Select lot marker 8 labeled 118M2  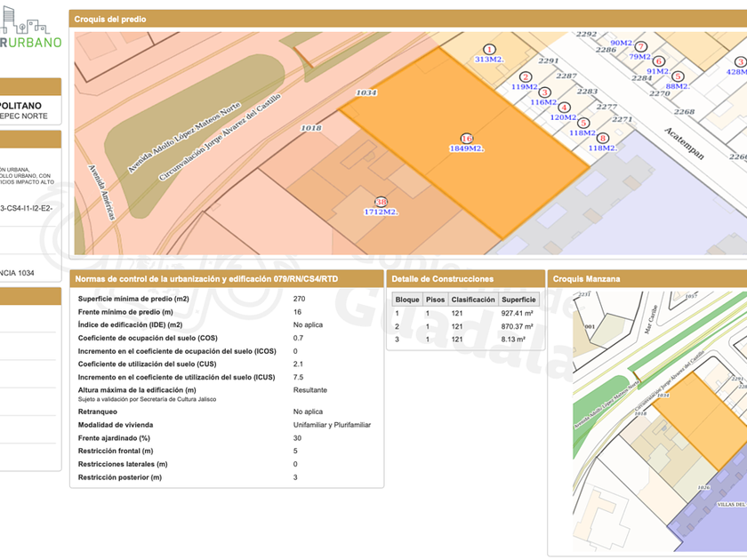click(x=603, y=138)
